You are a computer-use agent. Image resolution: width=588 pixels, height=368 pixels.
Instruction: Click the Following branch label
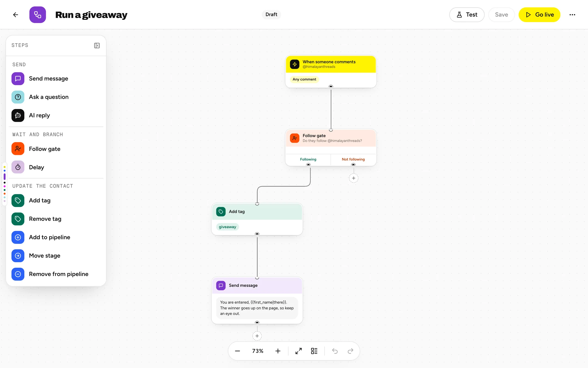(x=308, y=159)
